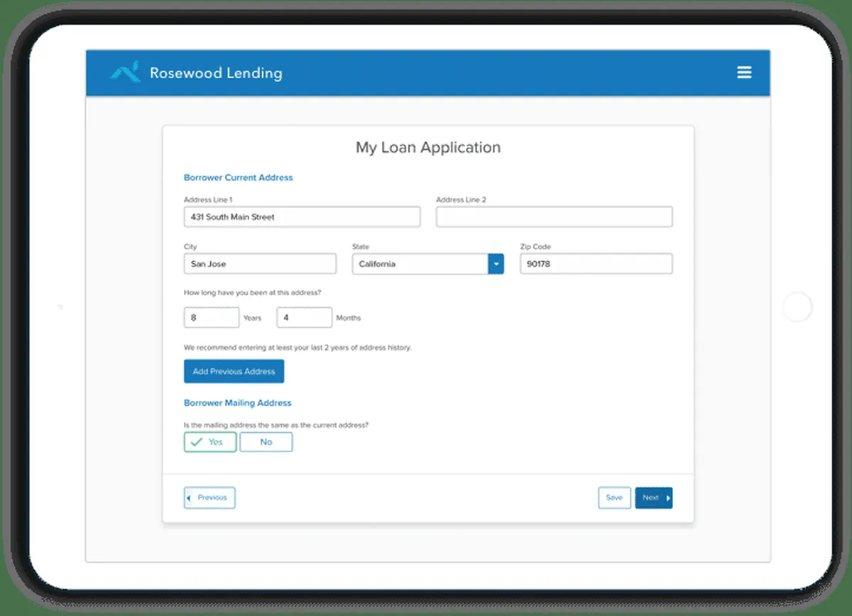Click the Rosewood Lending logo icon
The width and height of the screenshot is (852, 616).
(125, 72)
